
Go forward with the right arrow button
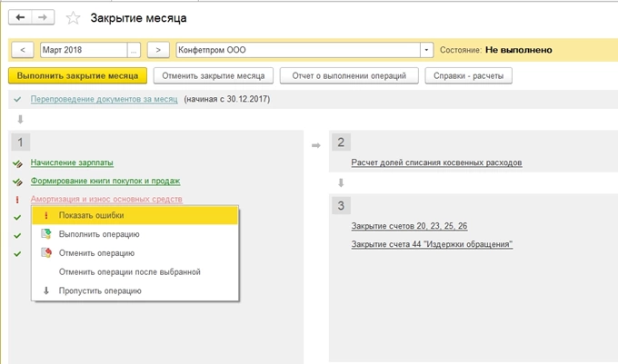tap(43, 17)
